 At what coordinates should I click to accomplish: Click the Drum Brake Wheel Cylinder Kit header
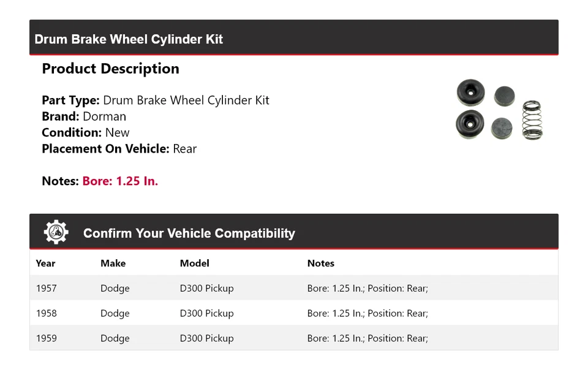click(129, 39)
